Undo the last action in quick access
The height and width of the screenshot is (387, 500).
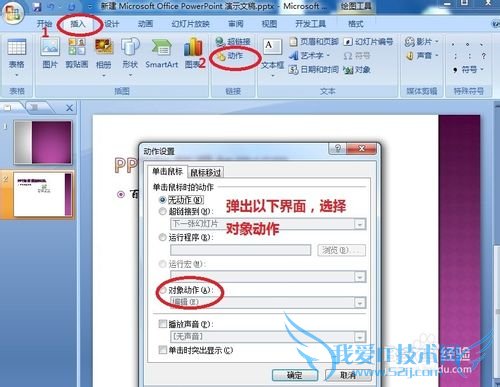pyautogui.click(x=51, y=7)
